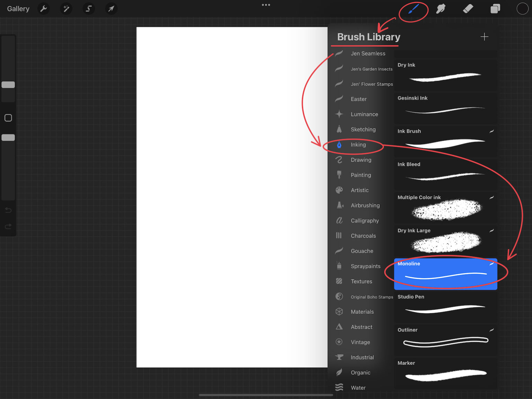
Task: Expand the Ink Brush customization chevron
Action: pyautogui.click(x=492, y=132)
